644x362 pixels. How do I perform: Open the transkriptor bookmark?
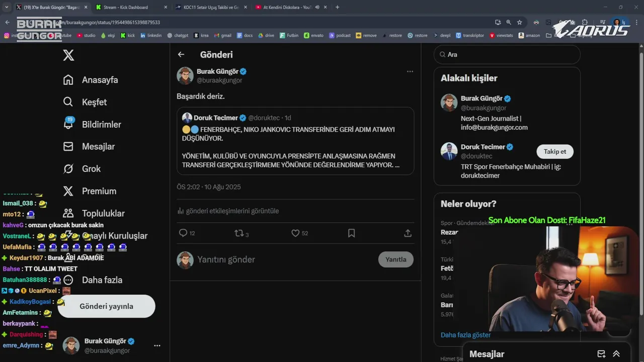[x=470, y=36]
